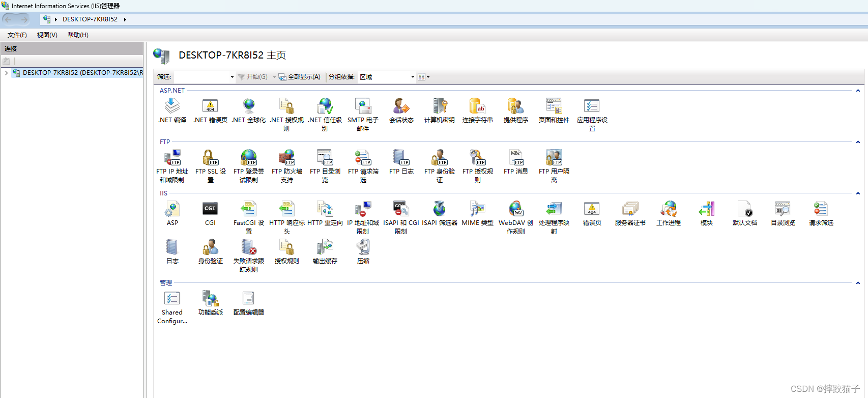Collapse the IIS group section
The width and height of the screenshot is (868, 398).
[858, 193]
